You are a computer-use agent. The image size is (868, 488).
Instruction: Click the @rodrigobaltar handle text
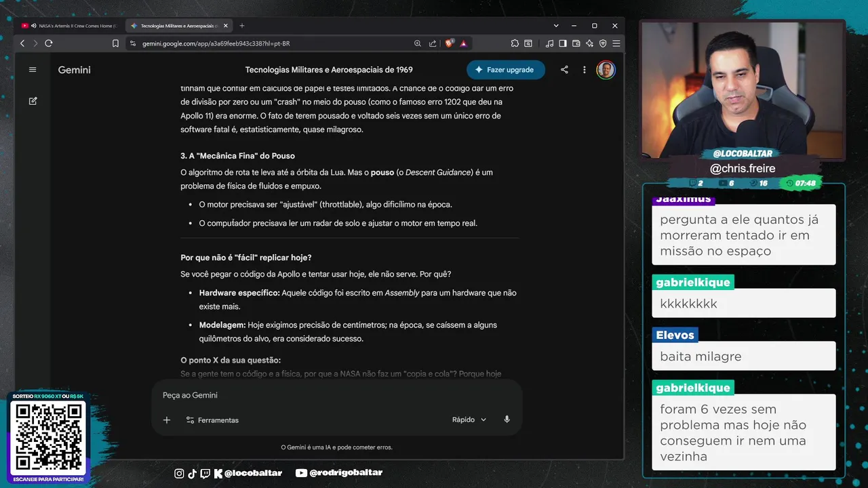(x=346, y=473)
